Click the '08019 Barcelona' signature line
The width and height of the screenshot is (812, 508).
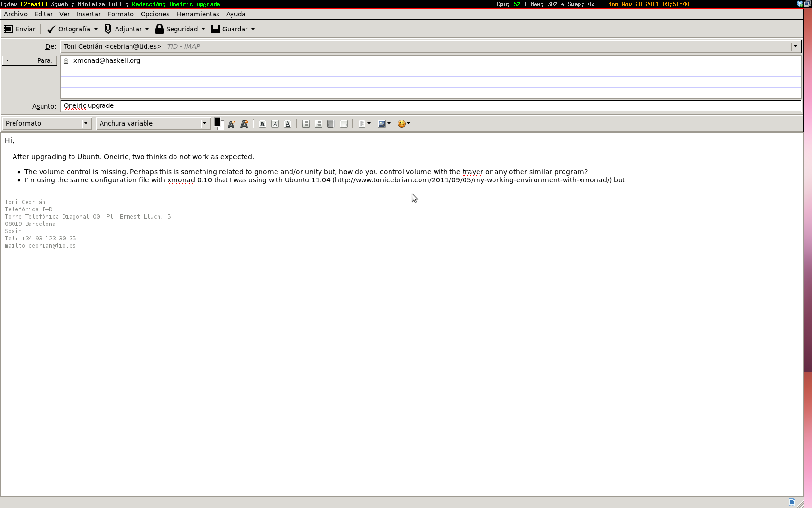[30, 224]
